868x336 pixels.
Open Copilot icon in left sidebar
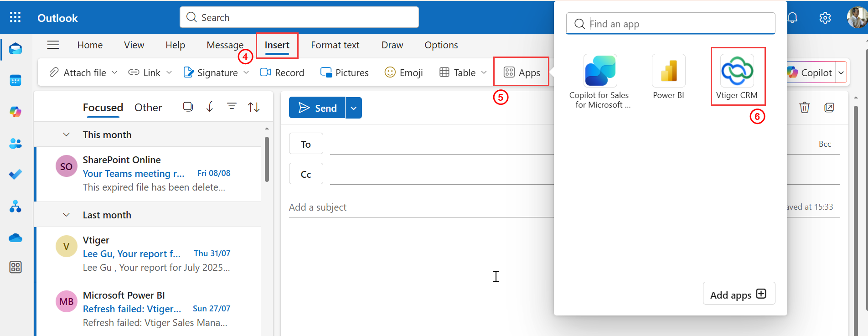coord(15,112)
